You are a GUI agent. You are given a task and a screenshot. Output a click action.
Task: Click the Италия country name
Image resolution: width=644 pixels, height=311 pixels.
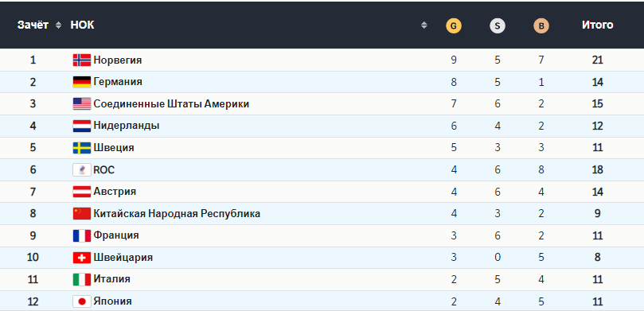coord(111,279)
